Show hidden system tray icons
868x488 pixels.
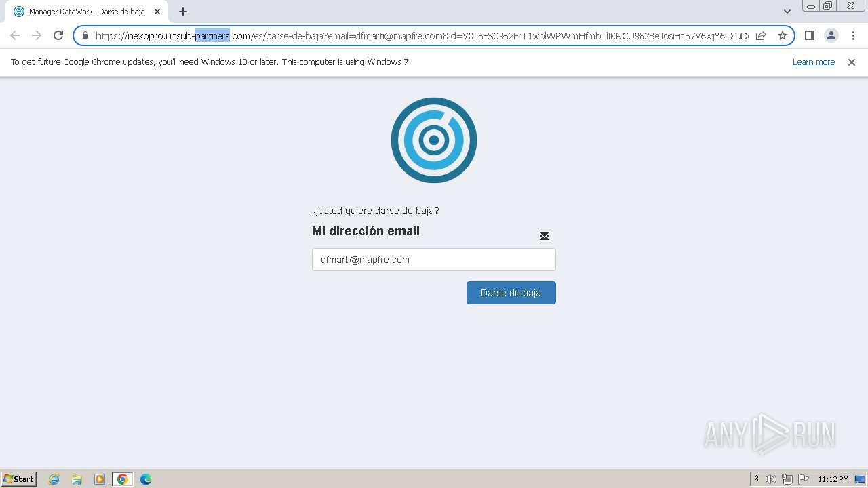(x=756, y=479)
